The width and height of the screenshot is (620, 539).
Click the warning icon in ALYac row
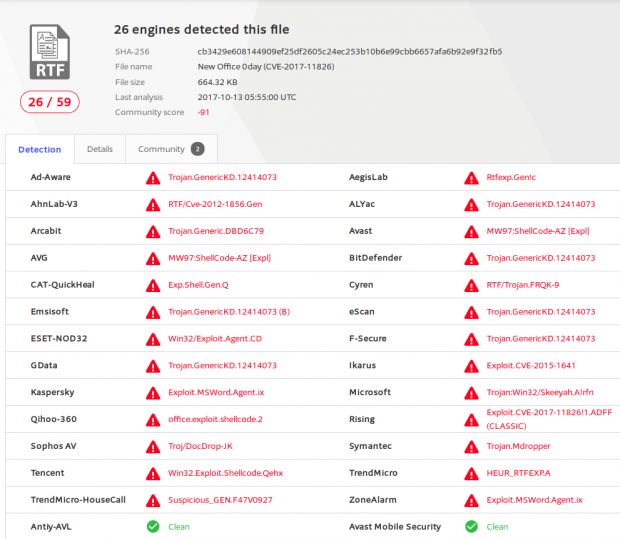pos(471,205)
